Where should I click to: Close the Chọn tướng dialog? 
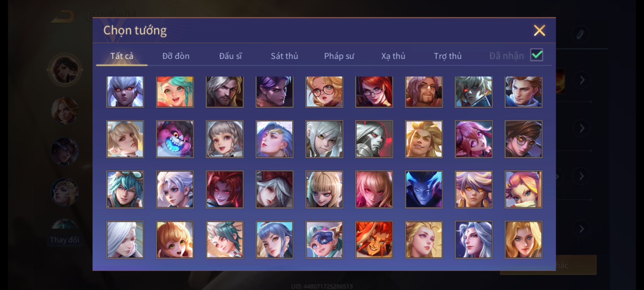click(x=539, y=30)
